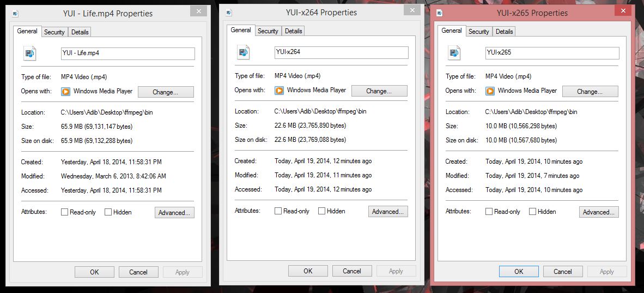Click the YUI-x264 filename field
The image size is (644, 293).
tap(341, 52)
